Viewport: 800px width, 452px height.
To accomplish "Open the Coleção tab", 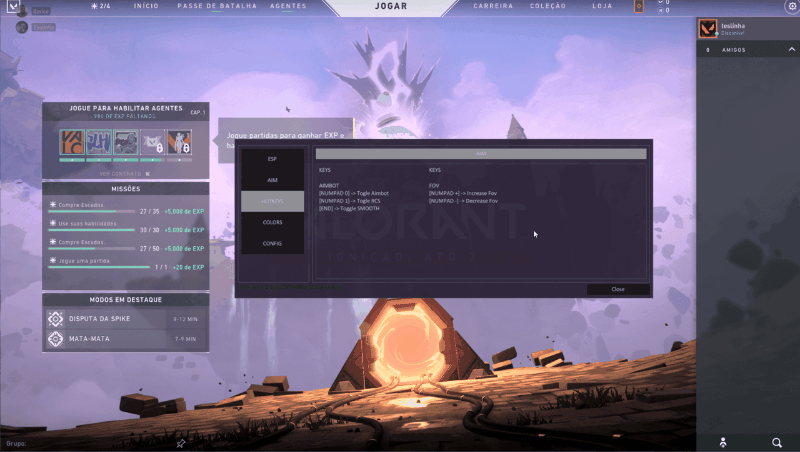I will [547, 6].
